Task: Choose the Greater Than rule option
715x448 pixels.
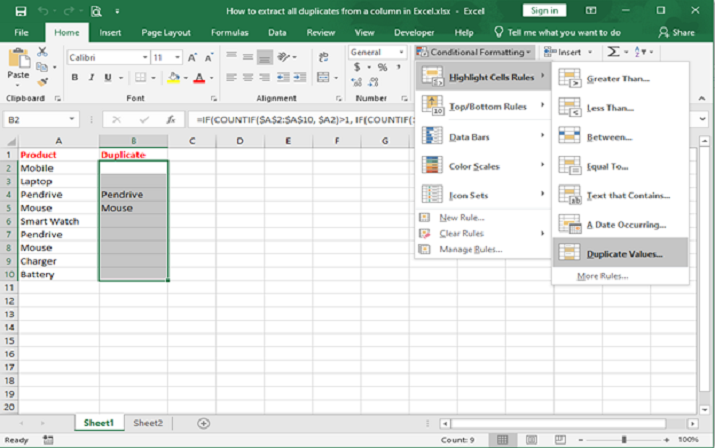Action: click(620, 78)
